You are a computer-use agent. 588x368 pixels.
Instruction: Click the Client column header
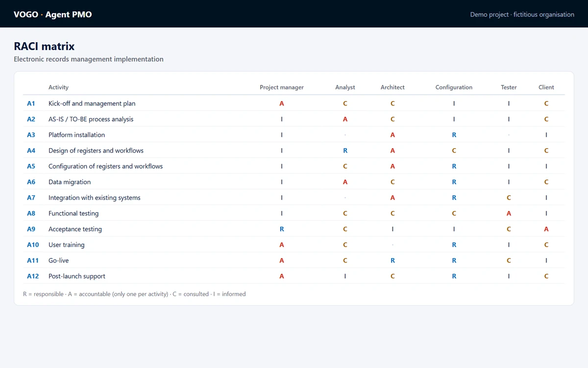pyautogui.click(x=546, y=87)
